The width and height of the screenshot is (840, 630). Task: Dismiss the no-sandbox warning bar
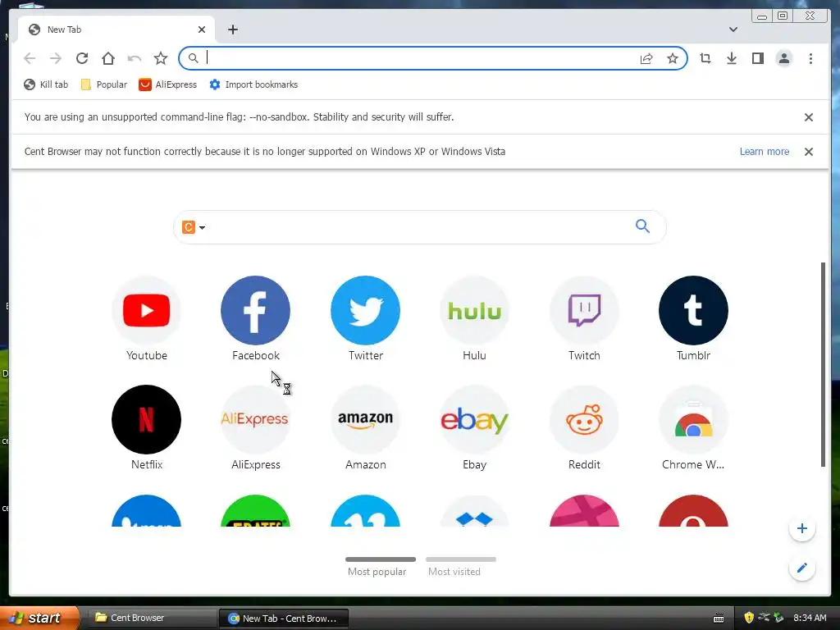[809, 117]
